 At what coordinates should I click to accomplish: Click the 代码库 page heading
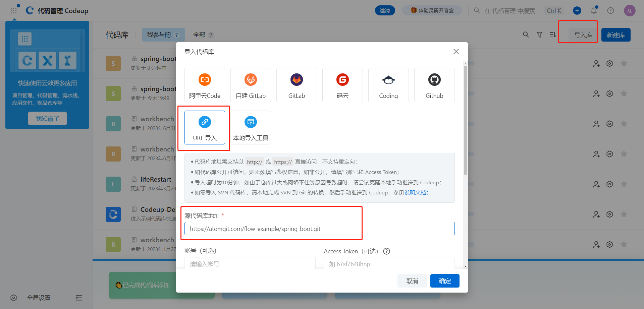pyautogui.click(x=117, y=35)
